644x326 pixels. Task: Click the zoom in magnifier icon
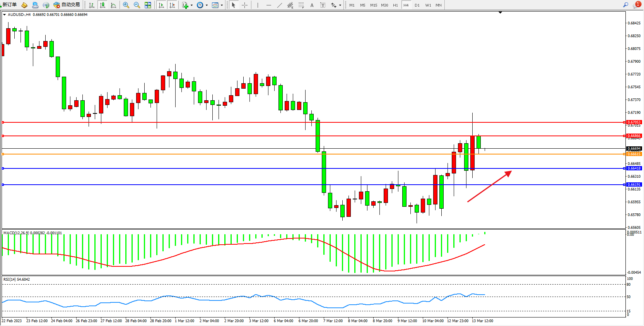pyautogui.click(x=126, y=5)
